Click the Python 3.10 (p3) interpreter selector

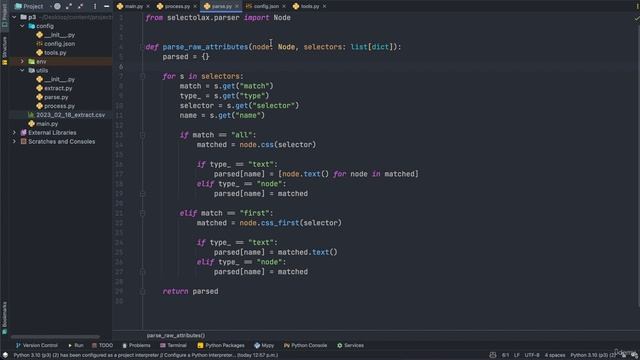[593, 355]
